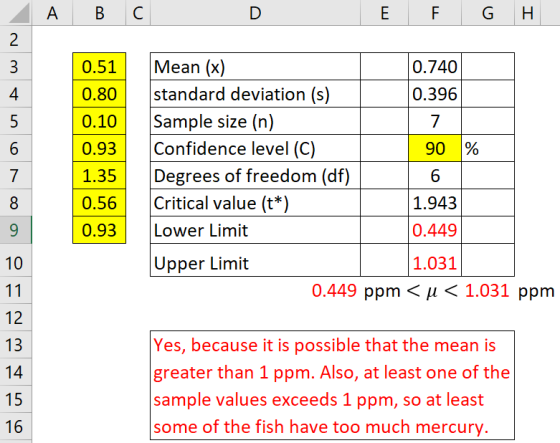The height and width of the screenshot is (443, 560).
Task: Click standard deviation value 0.396
Action: tap(435, 94)
